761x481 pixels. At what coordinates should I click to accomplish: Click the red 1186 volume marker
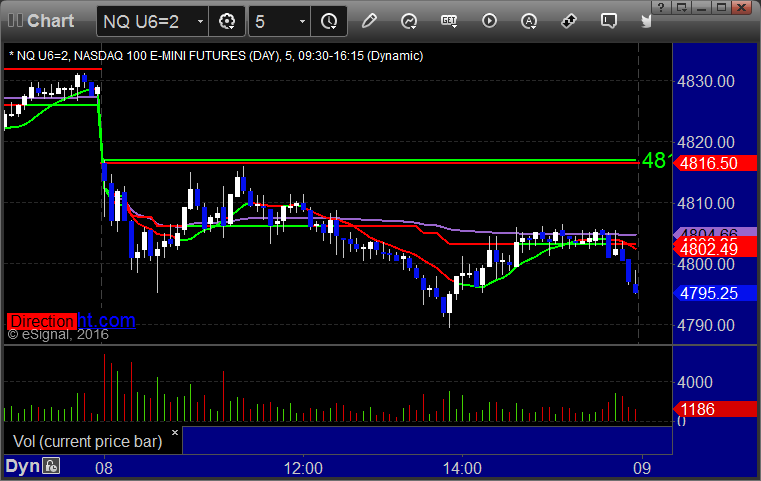point(714,409)
